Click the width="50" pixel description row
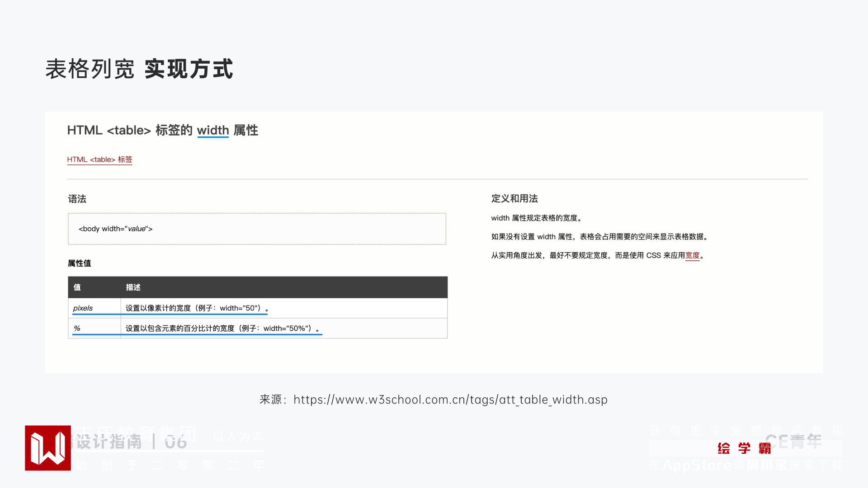The height and width of the screenshot is (488, 868). pyautogui.click(x=197, y=308)
